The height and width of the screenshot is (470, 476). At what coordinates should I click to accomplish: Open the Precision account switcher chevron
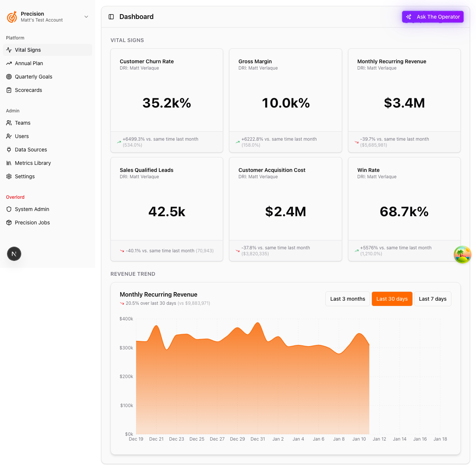click(x=86, y=17)
